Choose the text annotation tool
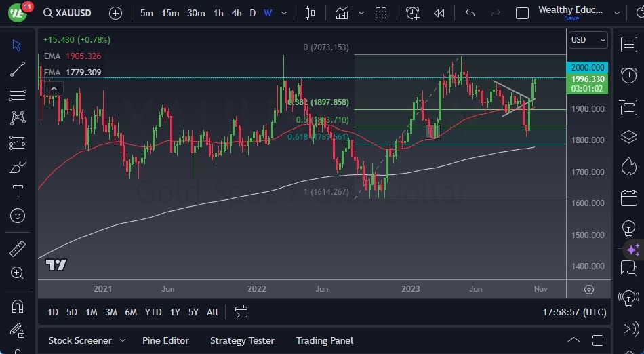644x354 pixels. pyautogui.click(x=18, y=191)
